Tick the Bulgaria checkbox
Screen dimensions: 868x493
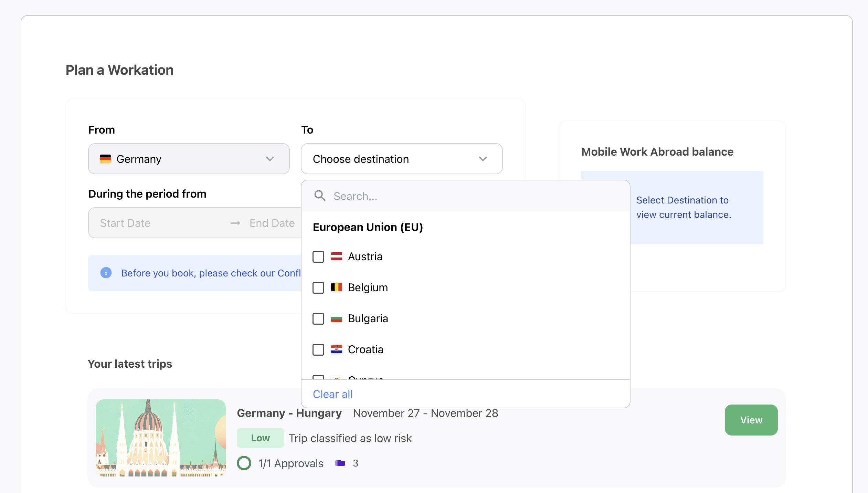click(x=318, y=318)
